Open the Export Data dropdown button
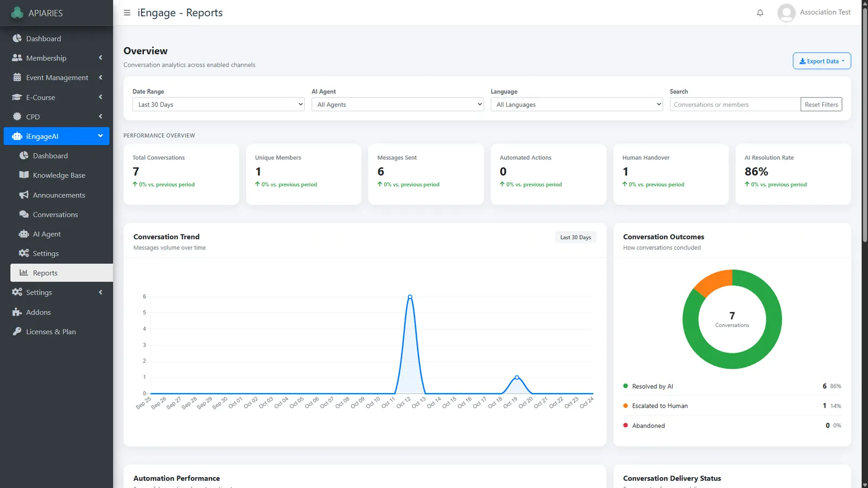868x488 pixels. pyautogui.click(x=822, y=61)
